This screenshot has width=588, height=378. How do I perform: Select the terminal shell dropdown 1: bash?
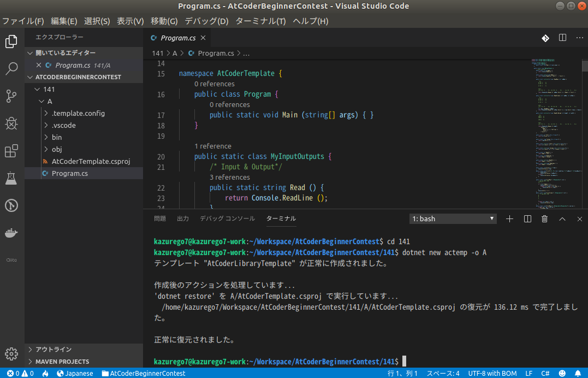coord(453,219)
